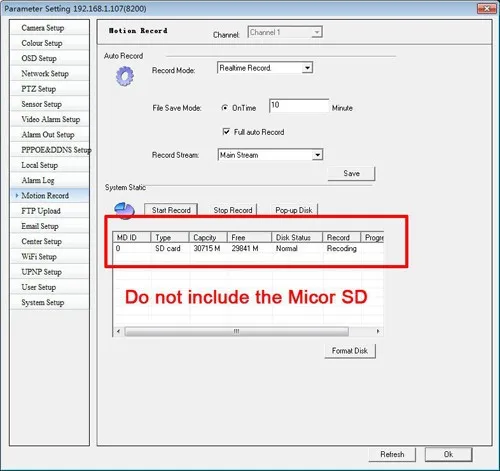Open Colour Setup in the sidebar
The image size is (500, 471).
[50, 43]
